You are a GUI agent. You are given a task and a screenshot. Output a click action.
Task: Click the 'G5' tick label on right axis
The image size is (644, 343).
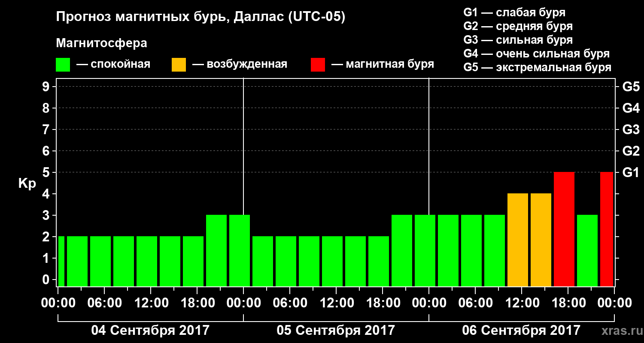[x=631, y=87]
